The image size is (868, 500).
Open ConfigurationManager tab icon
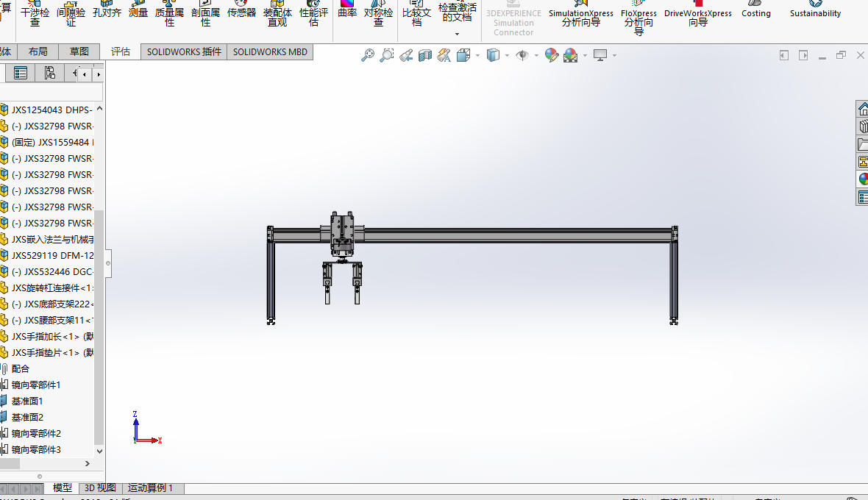pyautogui.click(x=49, y=73)
